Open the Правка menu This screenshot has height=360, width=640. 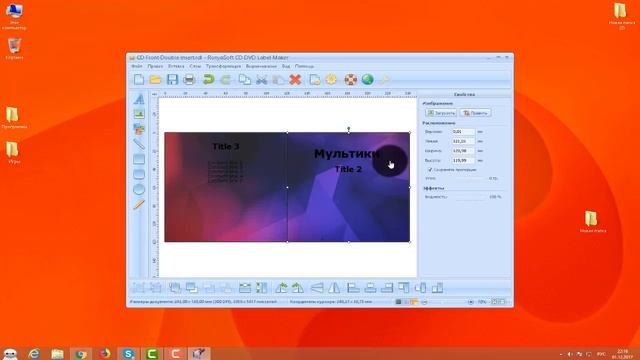[x=155, y=66]
